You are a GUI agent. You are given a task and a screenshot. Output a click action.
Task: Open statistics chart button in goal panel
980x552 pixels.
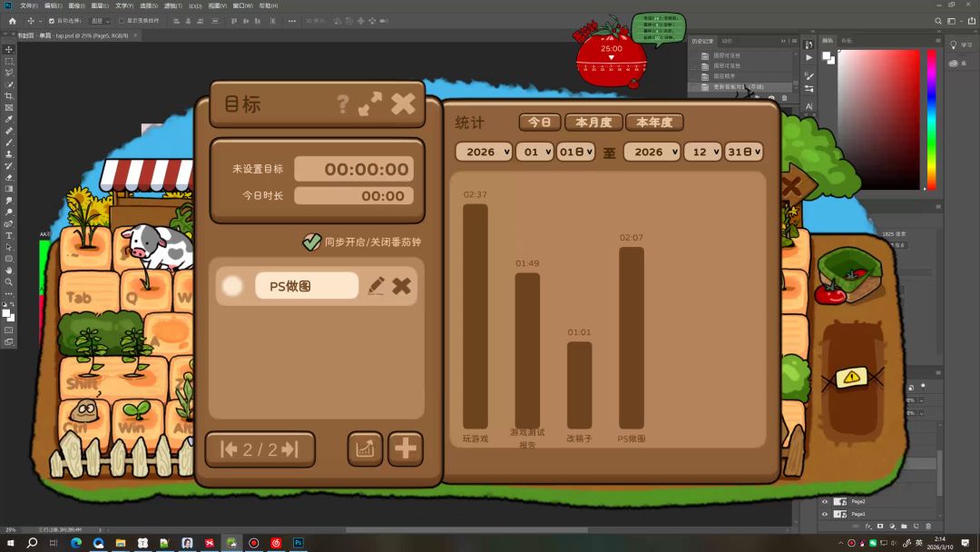click(x=365, y=448)
